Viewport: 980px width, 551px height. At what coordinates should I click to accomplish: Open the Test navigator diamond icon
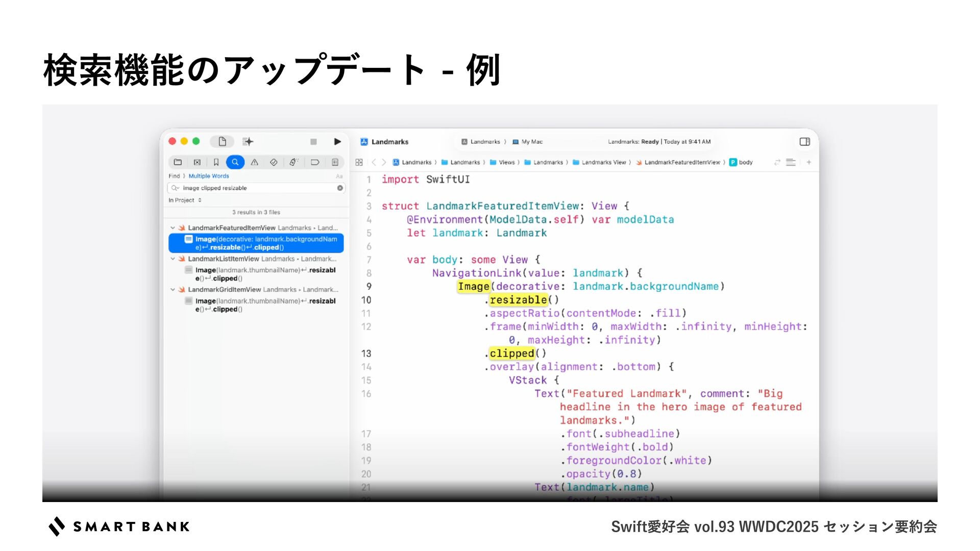point(274,162)
